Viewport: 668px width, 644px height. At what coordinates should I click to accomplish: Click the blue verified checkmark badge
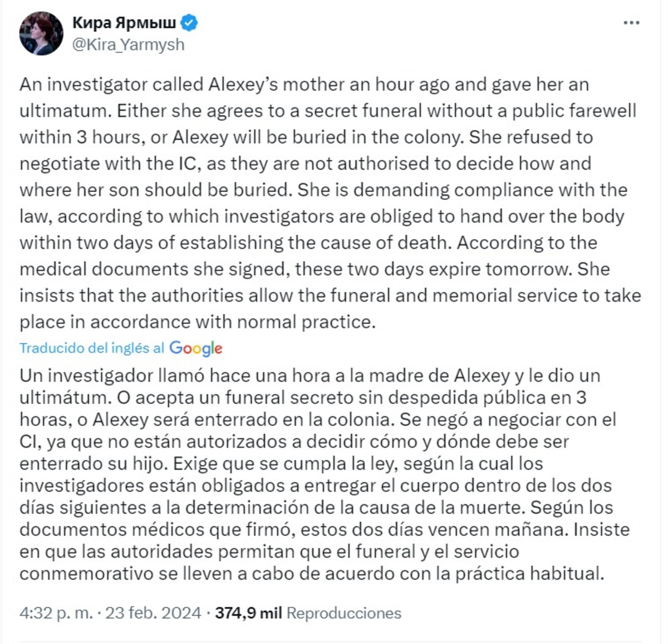tap(190, 23)
